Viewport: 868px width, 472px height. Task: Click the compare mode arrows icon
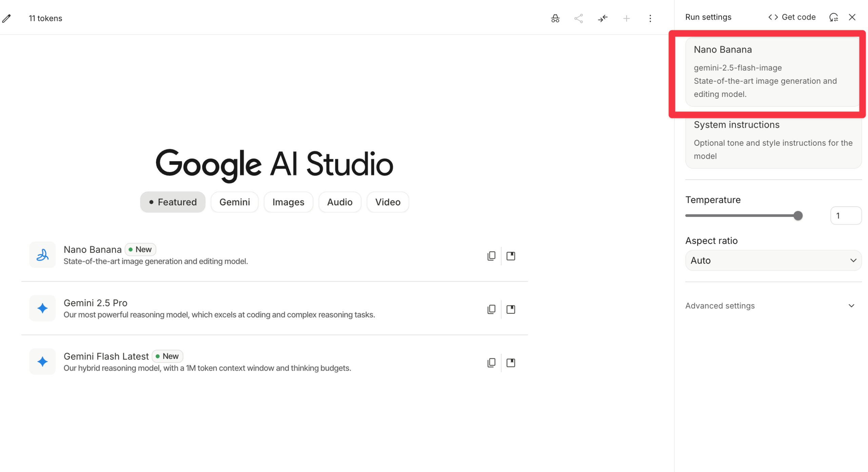pyautogui.click(x=603, y=18)
